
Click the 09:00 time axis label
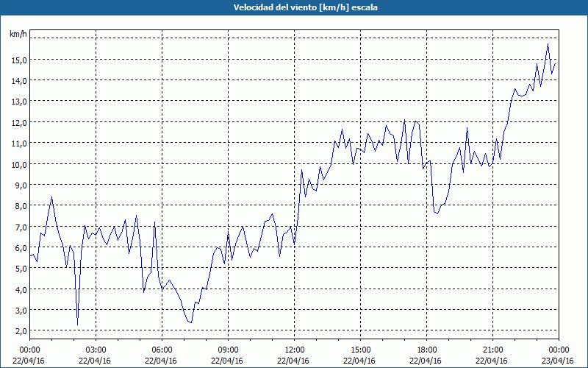(228, 350)
